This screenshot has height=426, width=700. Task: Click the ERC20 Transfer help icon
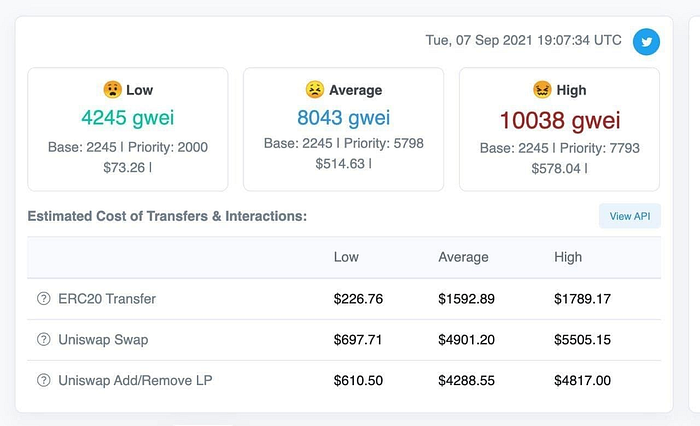coord(43,298)
